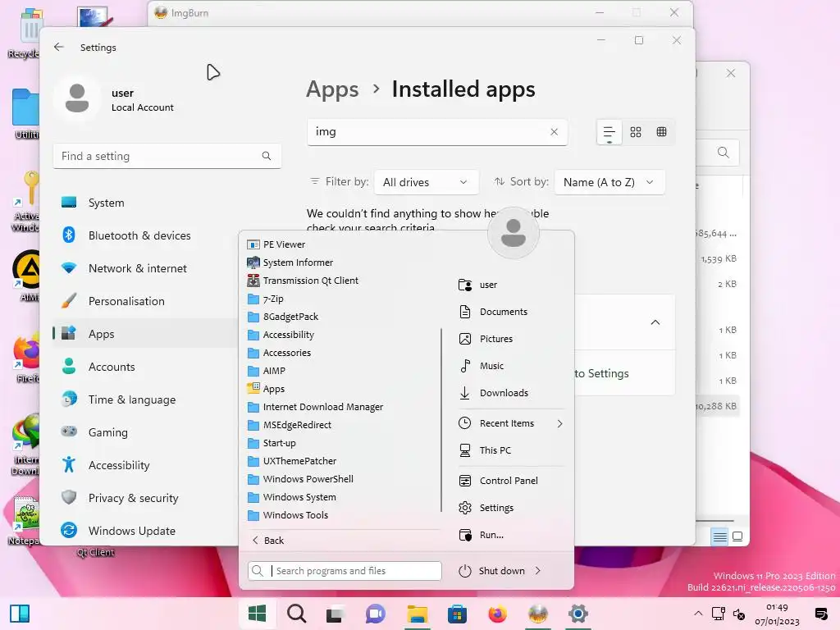Open the Accessories program folder
The height and width of the screenshot is (630, 840).
point(279,353)
